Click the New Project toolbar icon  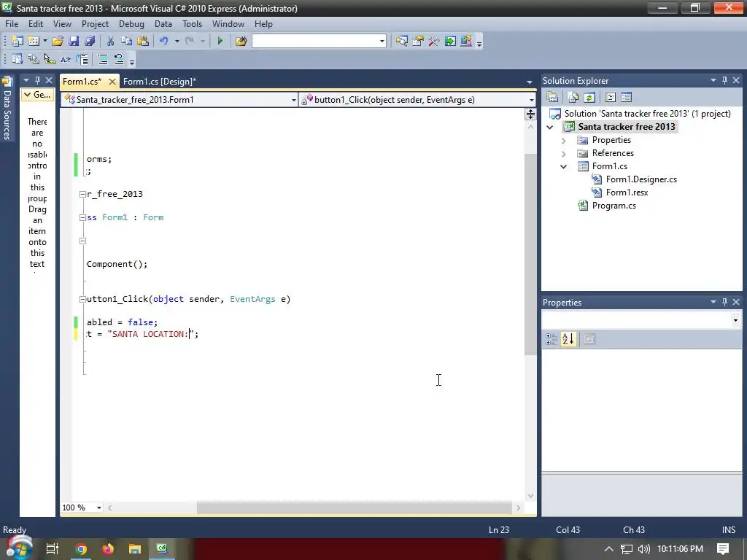tap(18, 42)
